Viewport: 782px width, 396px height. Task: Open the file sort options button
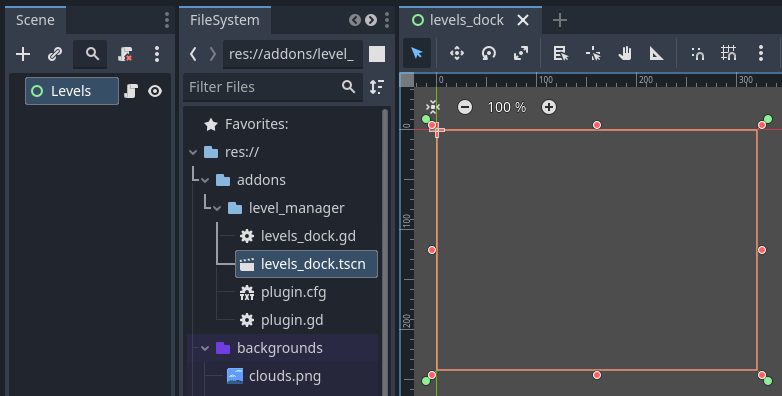click(377, 87)
